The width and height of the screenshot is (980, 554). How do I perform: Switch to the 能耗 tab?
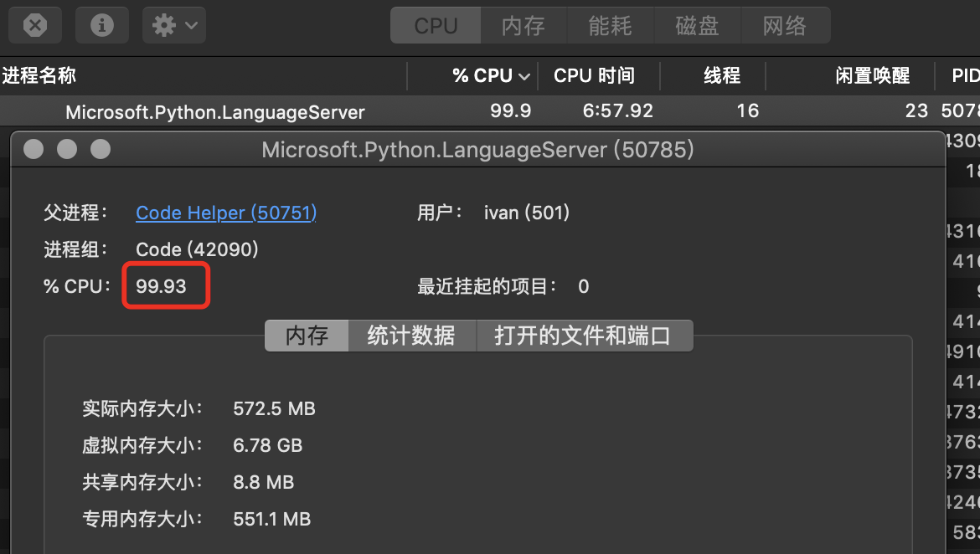pos(611,25)
